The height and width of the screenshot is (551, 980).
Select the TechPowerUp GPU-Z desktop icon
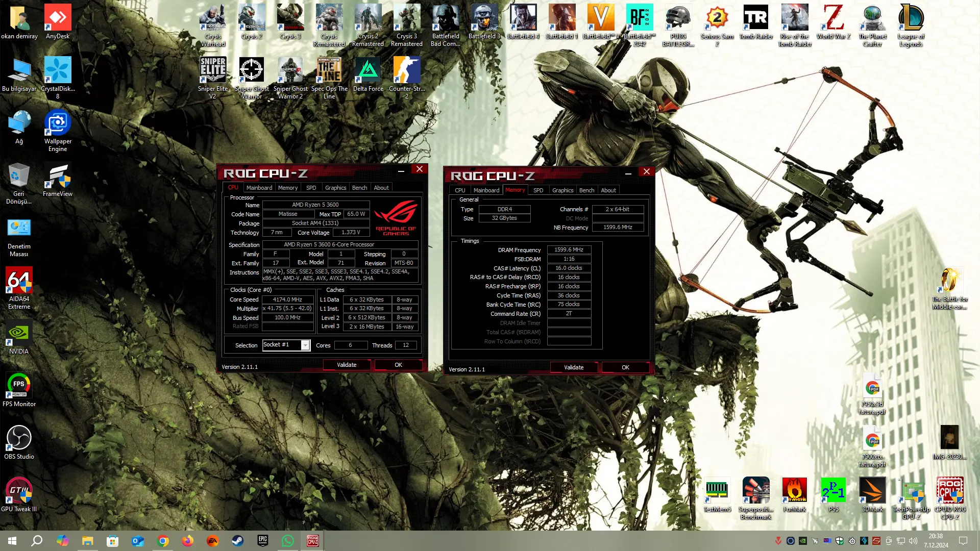[911, 498]
